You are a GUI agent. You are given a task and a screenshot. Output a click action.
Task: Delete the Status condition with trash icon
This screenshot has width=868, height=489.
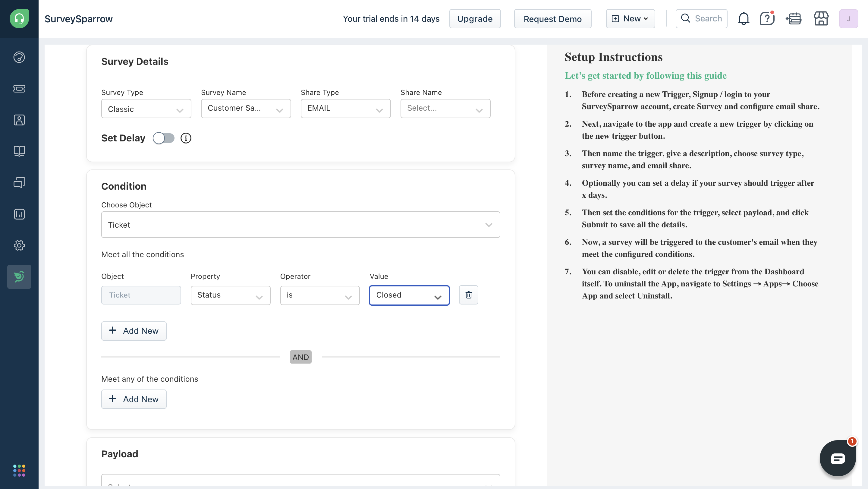(468, 295)
